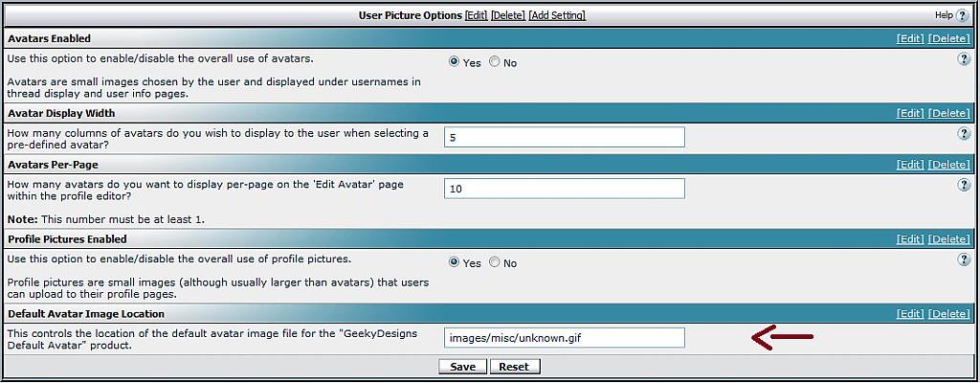The width and height of the screenshot is (980, 383).
Task: Click the Avatar Display Width input field
Action: [x=565, y=137]
